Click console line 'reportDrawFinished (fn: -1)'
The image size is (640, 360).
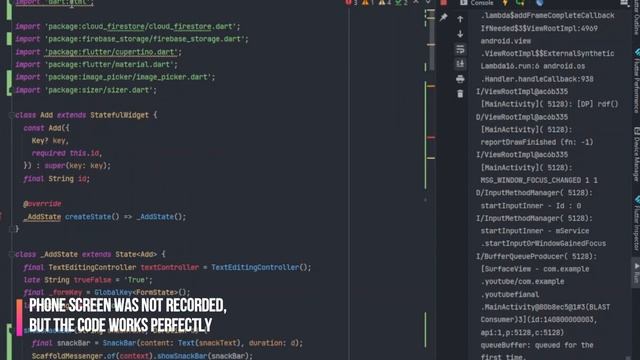coord(537,142)
